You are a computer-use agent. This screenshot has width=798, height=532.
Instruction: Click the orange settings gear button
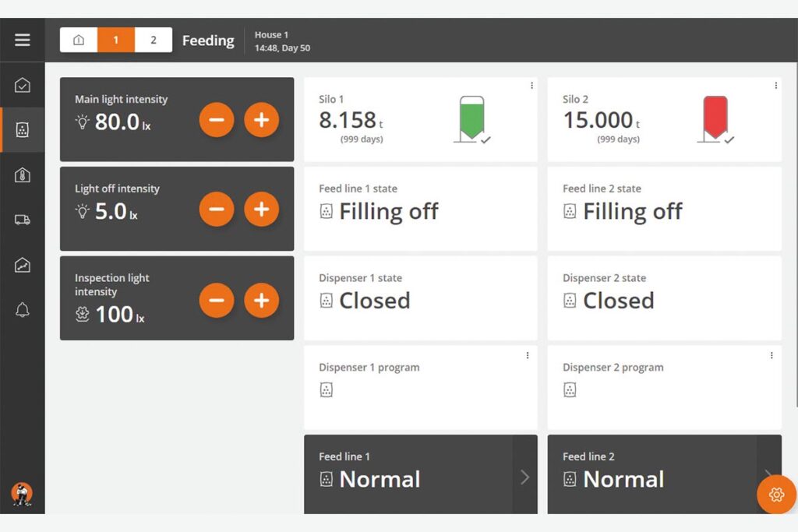point(775,495)
